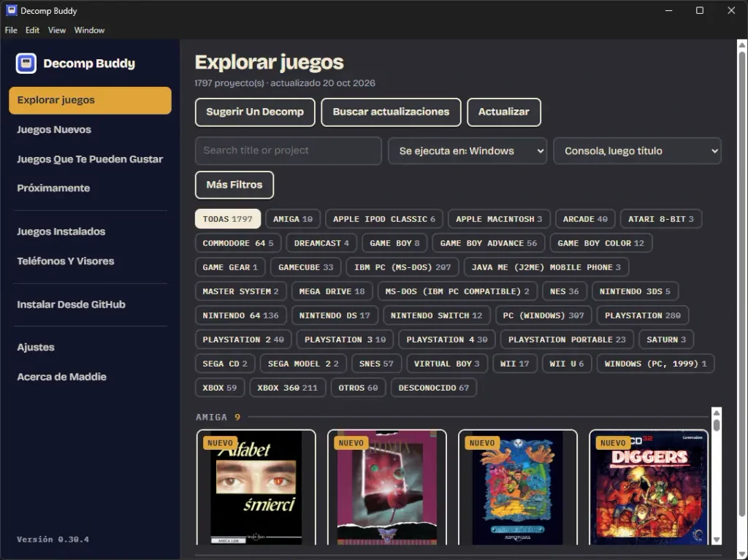Filter by NINTENDO DS chip
Screen dimensions: 748x560
[x=335, y=315]
